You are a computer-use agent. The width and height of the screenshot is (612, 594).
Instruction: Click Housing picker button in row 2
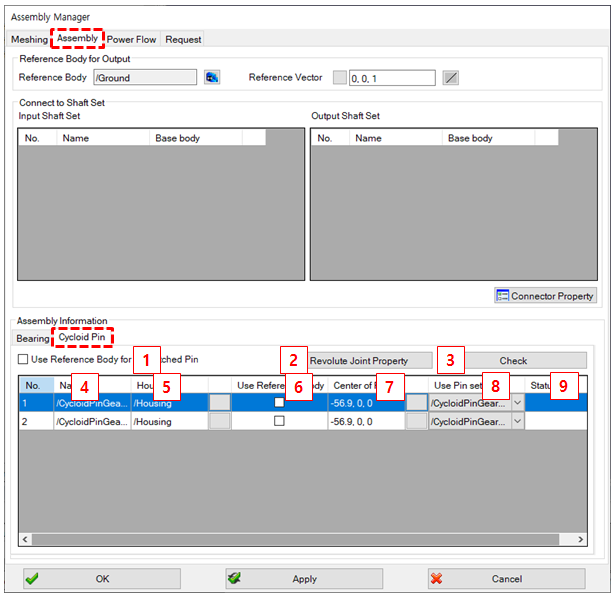(x=220, y=421)
